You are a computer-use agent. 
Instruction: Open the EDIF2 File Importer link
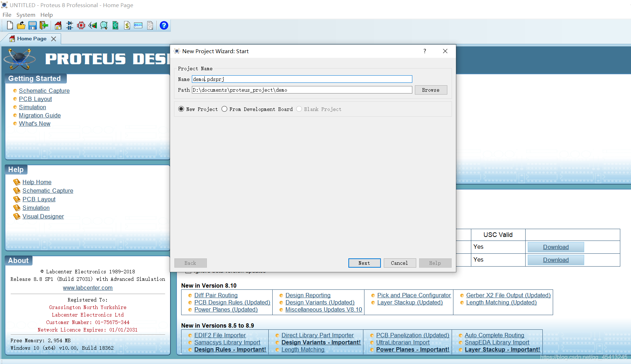[220, 335]
